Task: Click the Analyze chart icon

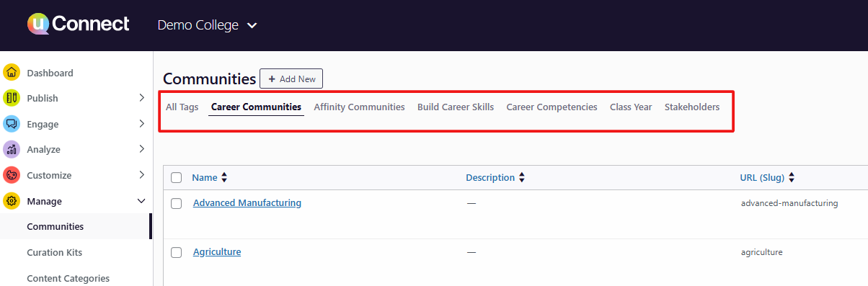Action: pyautogui.click(x=12, y=149)
